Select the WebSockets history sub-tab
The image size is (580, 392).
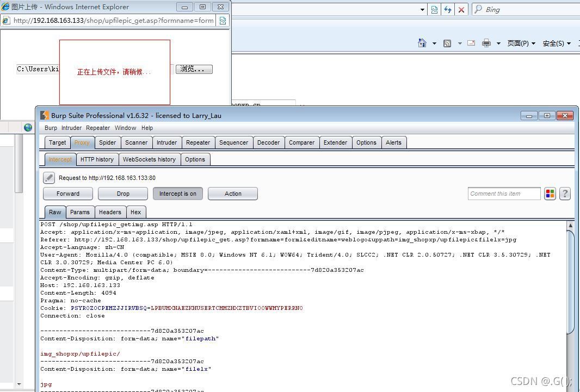(150, 160)
